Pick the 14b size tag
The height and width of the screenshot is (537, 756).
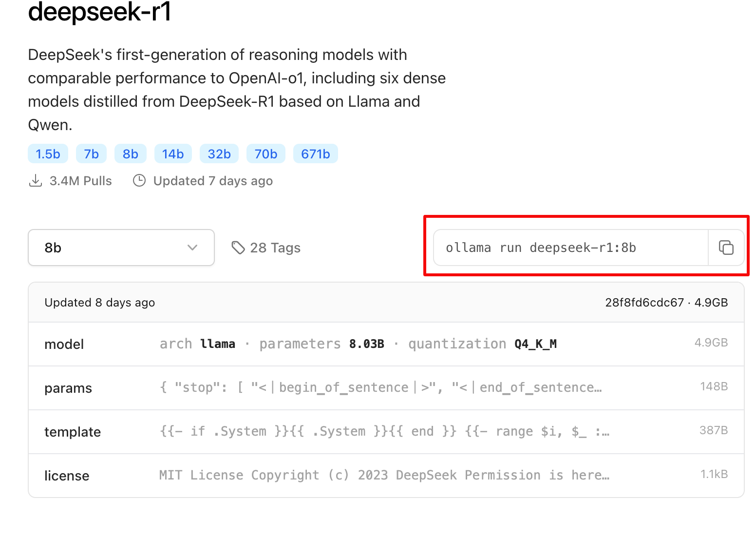point(173,154)
